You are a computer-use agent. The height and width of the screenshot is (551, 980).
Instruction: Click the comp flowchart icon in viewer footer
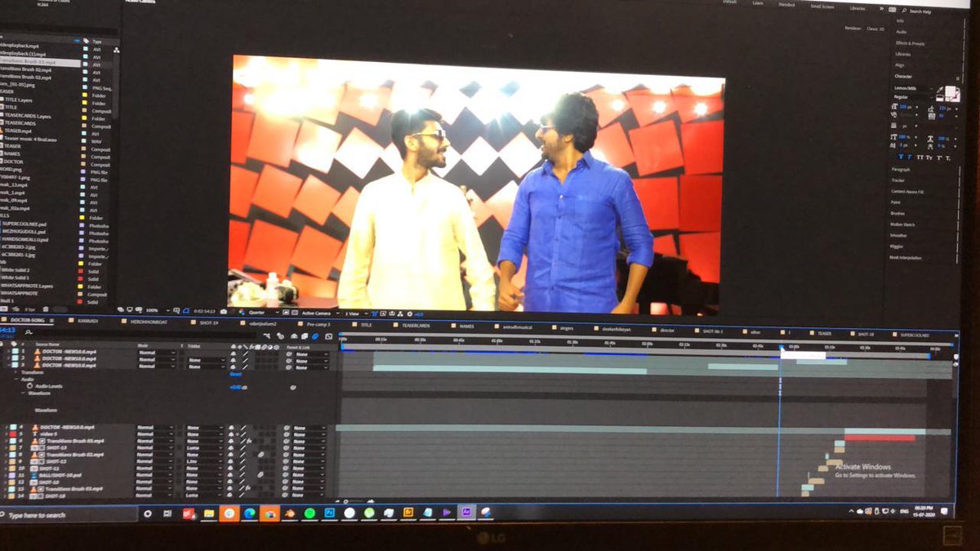tap(400, 313)
